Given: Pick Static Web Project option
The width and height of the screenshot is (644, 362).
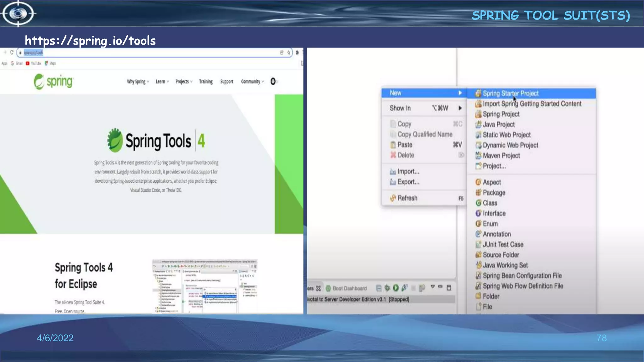Looking at the screenshot, I should click(x=531, y=135).
